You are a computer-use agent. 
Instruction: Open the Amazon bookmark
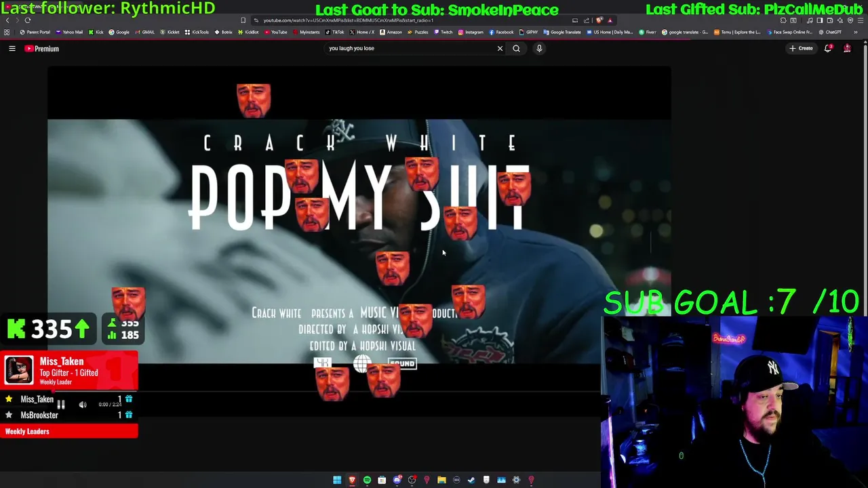coord(391,32)
